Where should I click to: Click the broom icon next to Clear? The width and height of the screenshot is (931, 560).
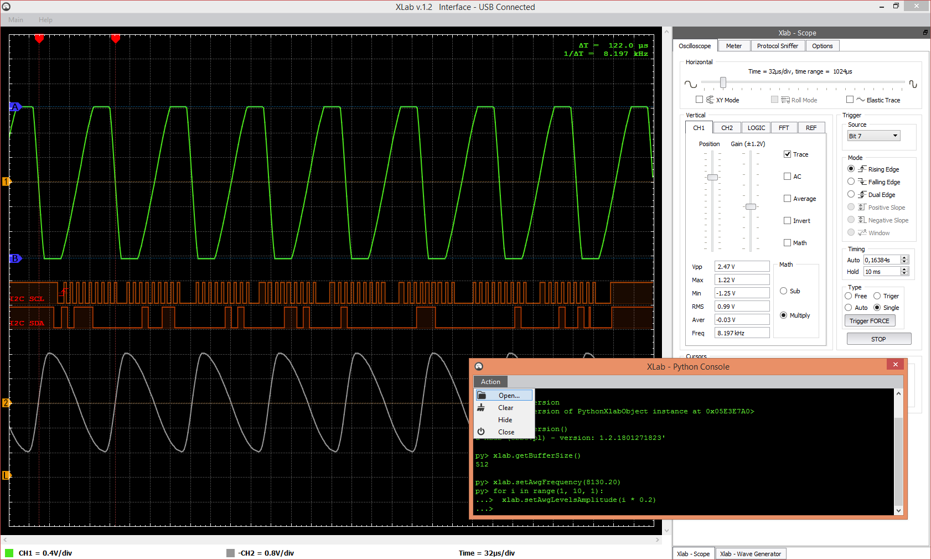482,407
